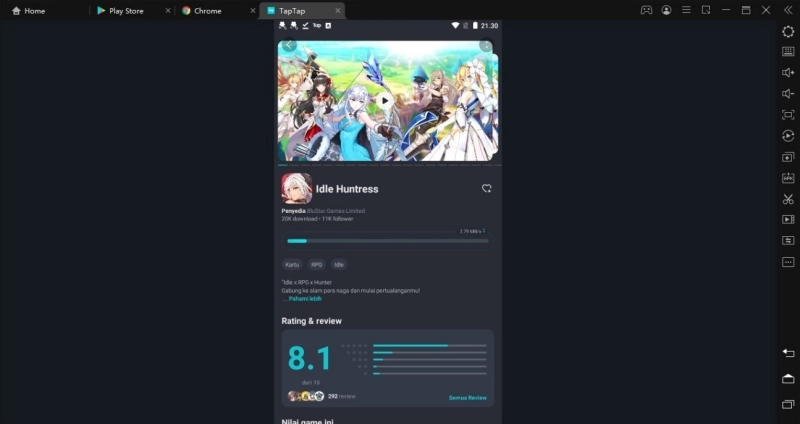Click the 292 review count

341,396
